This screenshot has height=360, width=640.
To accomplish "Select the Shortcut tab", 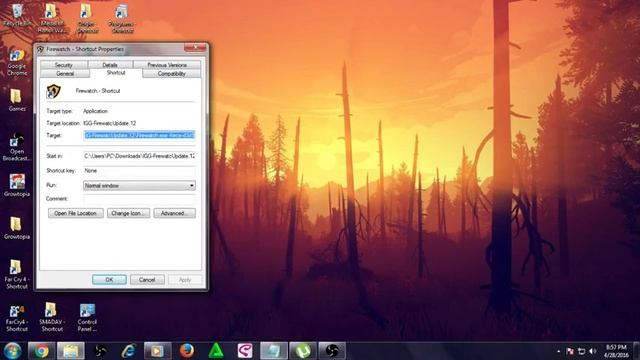I will (x=116, y=73).
